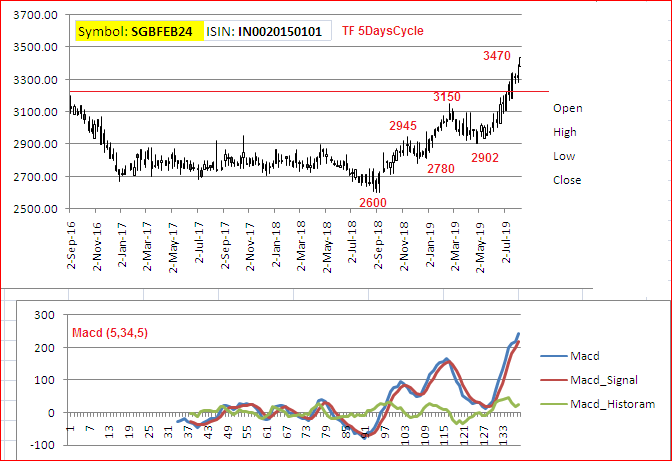This screenshot has height=461, width=672.
Task: Click the 2-Nov-17 date axis label
Action: pos(250,246)
